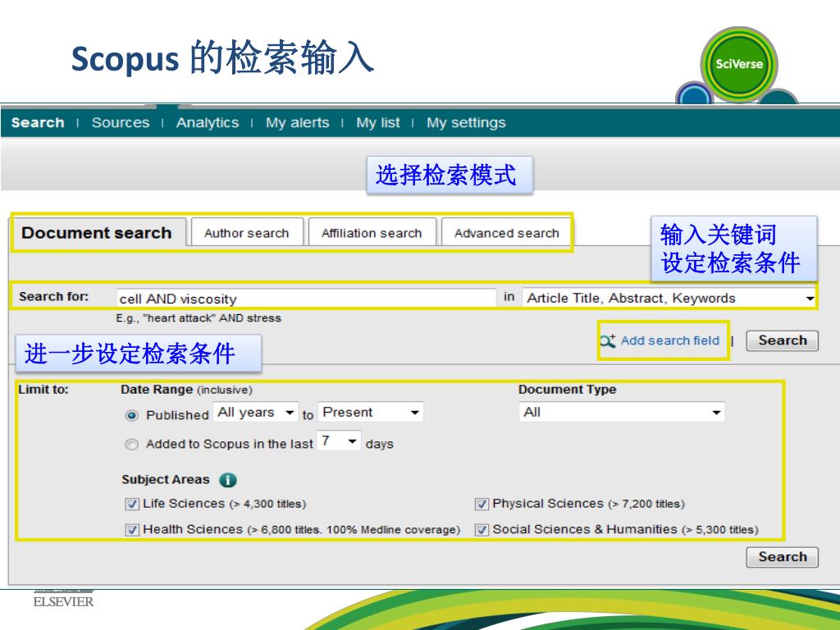
Task: Switch to the Author search tab
Action: pyautogui.click(x=247, y=233)
